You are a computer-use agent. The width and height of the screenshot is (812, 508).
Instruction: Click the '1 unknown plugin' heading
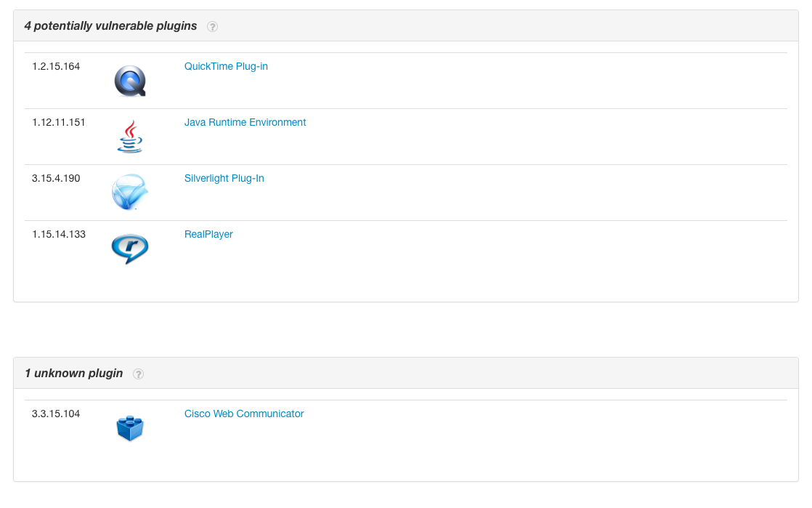coord(73,374)
